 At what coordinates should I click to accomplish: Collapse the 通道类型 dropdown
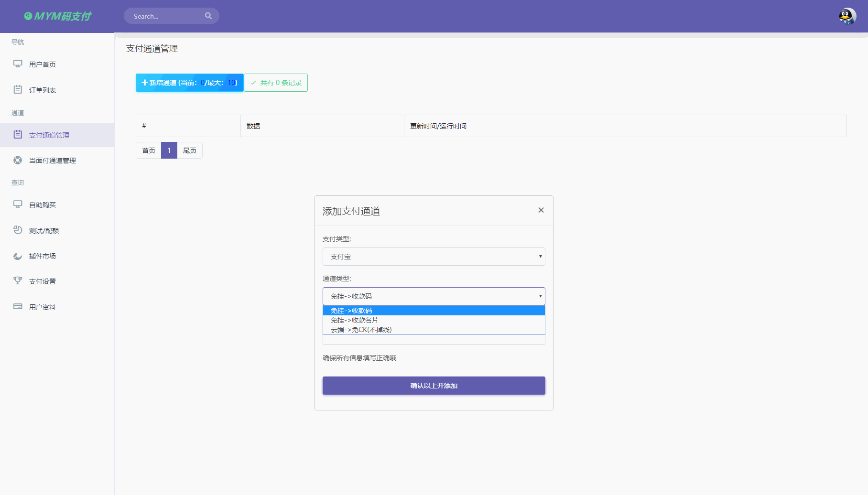pos(434,296)
